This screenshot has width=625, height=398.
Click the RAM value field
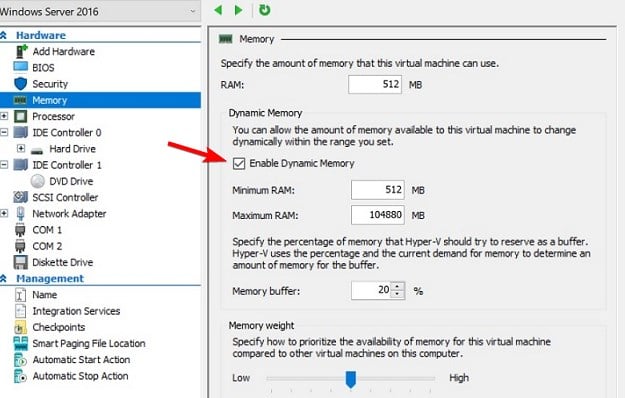point(375,84)
